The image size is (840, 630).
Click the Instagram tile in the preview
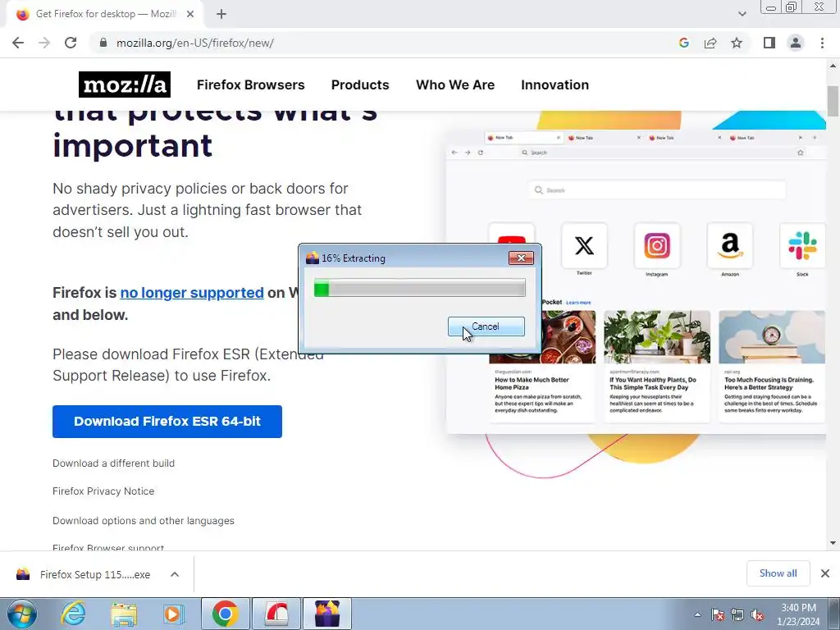(x=657, y=246)
